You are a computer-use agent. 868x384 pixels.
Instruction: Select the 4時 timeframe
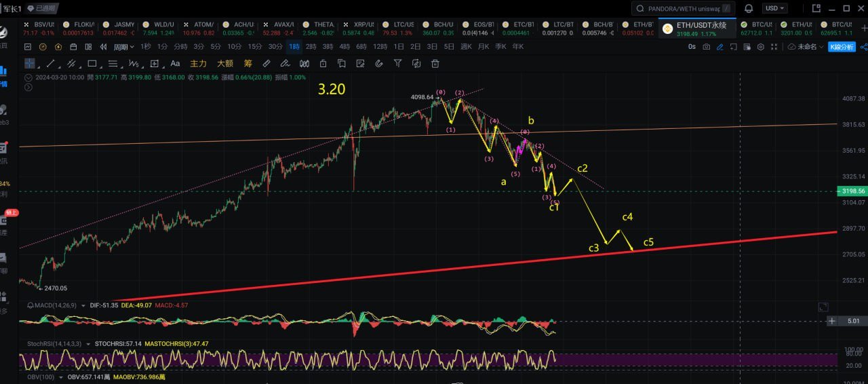(344, 47)
